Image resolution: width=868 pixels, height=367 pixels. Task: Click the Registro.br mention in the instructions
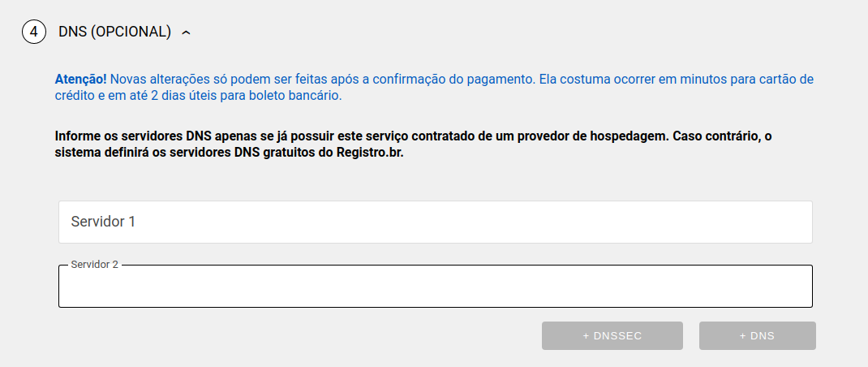coord(370,153)
